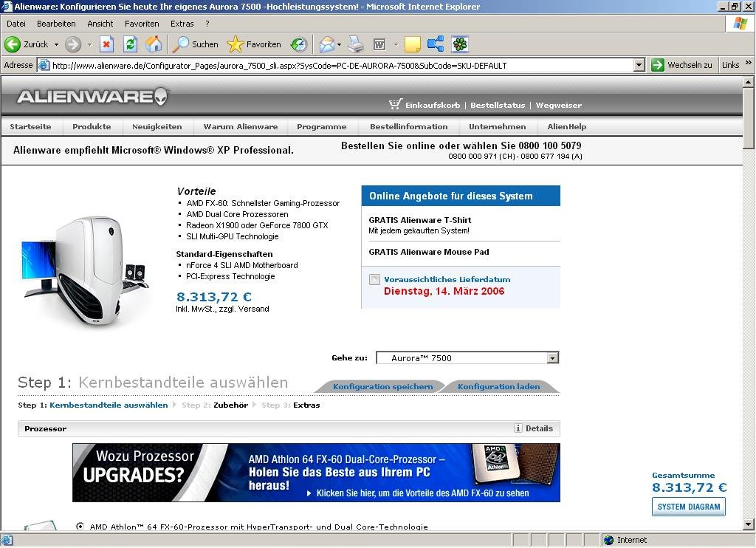
Task: Click the info icon beside Details
Action: [x=518, y=428]
